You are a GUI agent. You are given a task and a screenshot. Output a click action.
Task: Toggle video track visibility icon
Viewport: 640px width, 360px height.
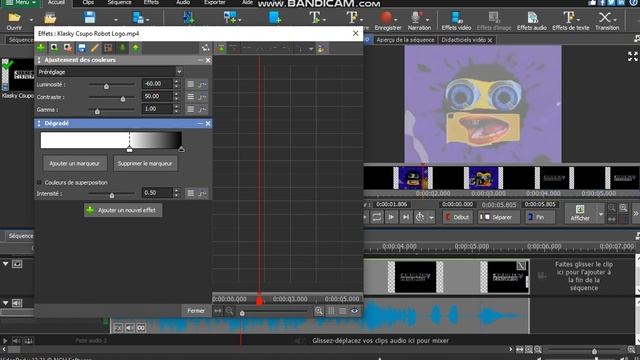[x=17, y=264]
